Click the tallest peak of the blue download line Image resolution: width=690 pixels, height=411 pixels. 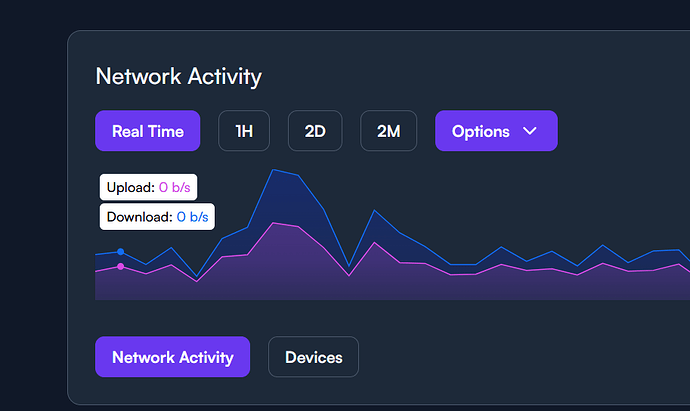click(273, 170)
